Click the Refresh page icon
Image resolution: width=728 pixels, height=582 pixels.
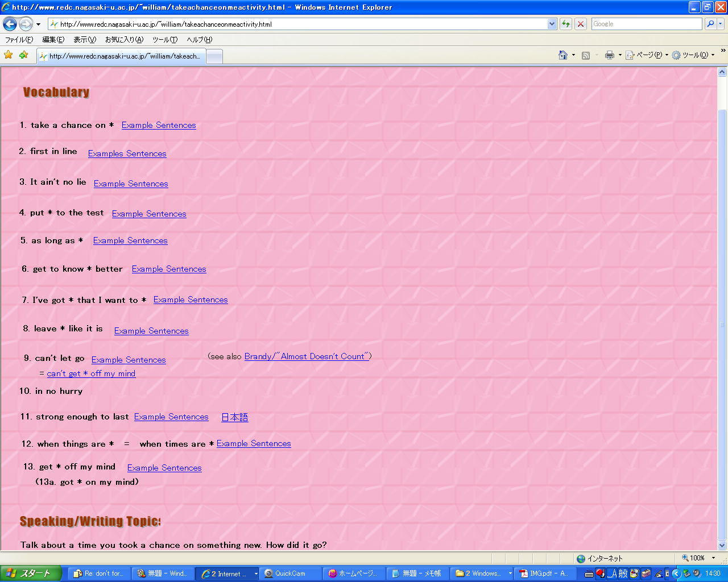pyautogui.click(x=566, y=24)
